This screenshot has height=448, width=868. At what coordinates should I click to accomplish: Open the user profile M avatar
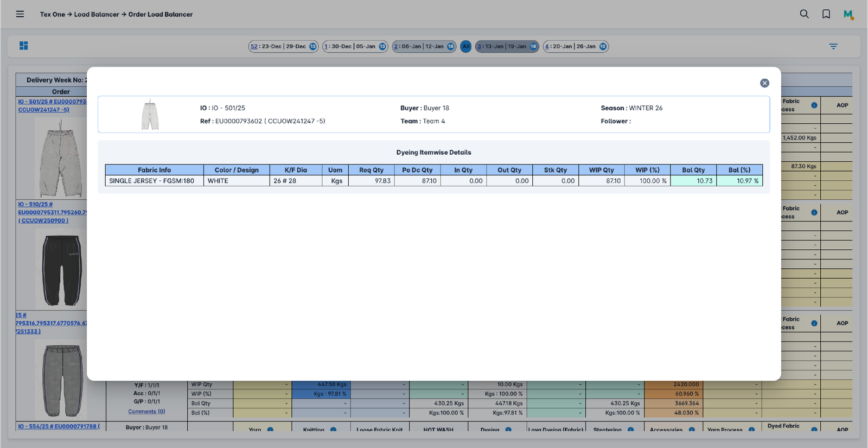(x=848, y=14)
